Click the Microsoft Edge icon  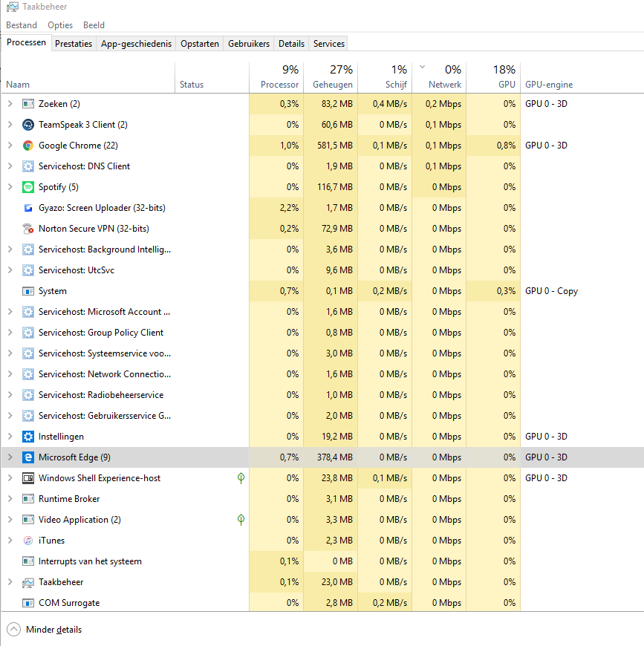click(x=28, y=457)
